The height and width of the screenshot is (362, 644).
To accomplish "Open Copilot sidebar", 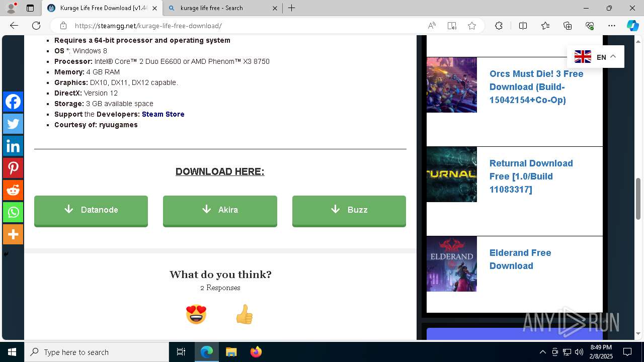I will point(632,26).
